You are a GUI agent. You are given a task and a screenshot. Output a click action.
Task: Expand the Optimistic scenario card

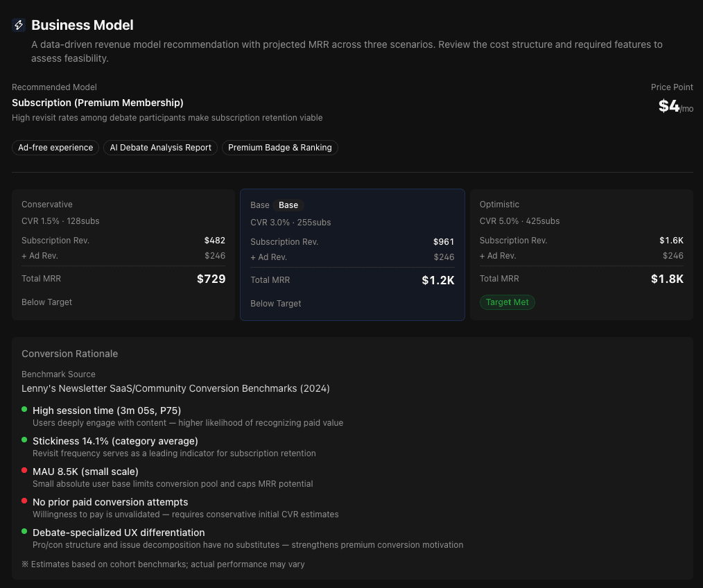[x=581, y=253]
